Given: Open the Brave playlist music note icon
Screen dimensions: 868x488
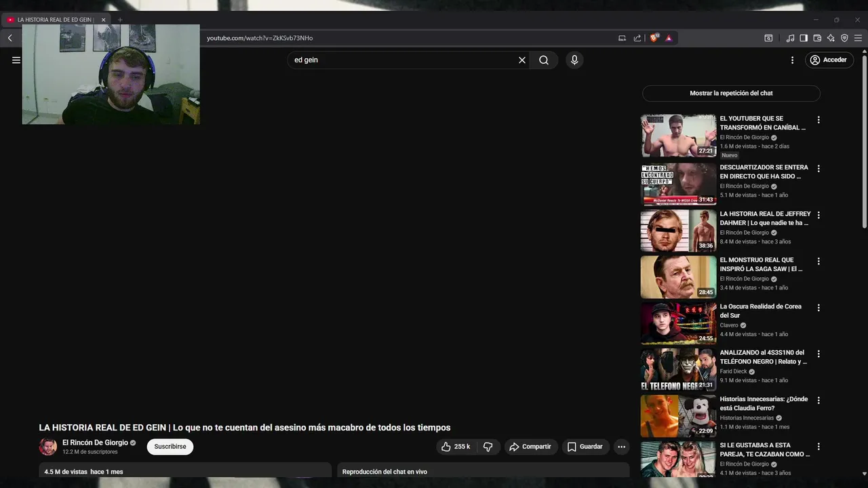Looking at the screenshot, I should click(x=790, y=38).
